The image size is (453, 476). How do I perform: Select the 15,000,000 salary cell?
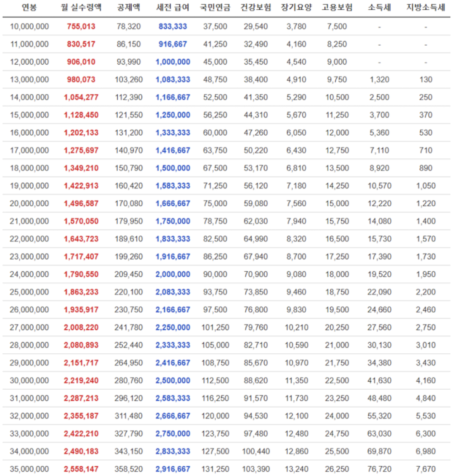(x=29, y=115)
